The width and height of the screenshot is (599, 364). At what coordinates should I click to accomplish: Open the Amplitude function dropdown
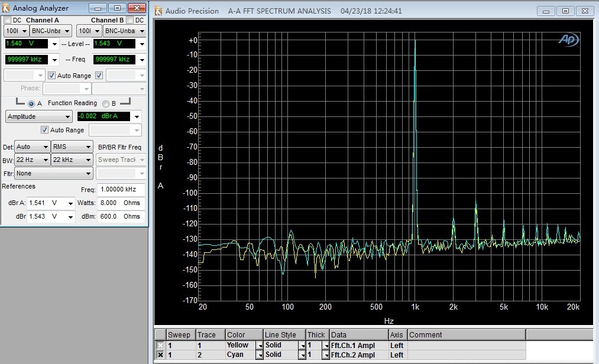(39, 116)
